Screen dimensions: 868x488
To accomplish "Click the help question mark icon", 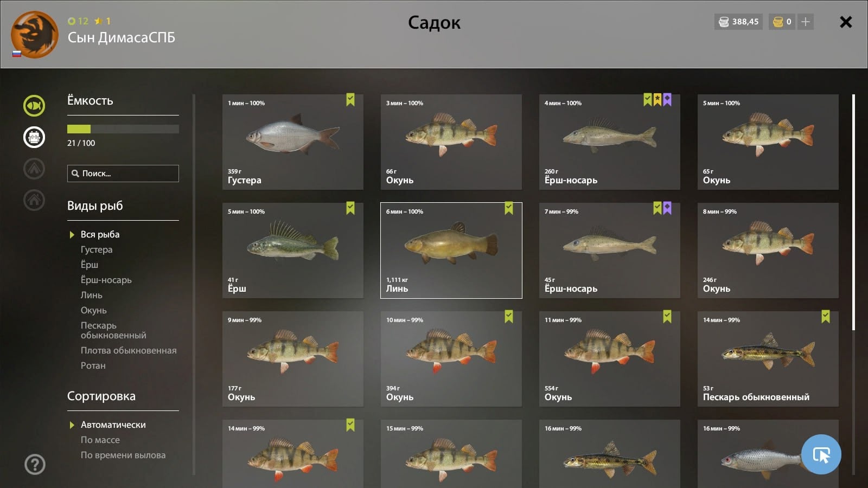I will point(35,464).
